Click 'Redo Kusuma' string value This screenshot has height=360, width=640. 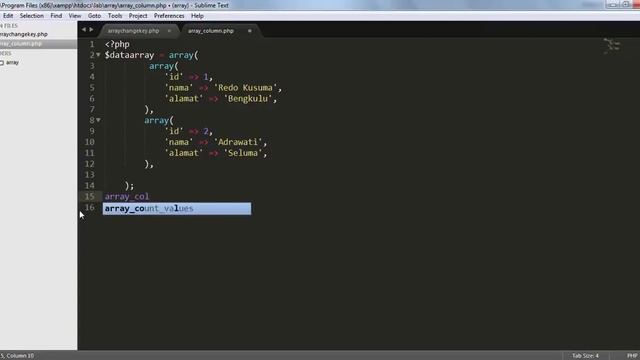point(245,88)
